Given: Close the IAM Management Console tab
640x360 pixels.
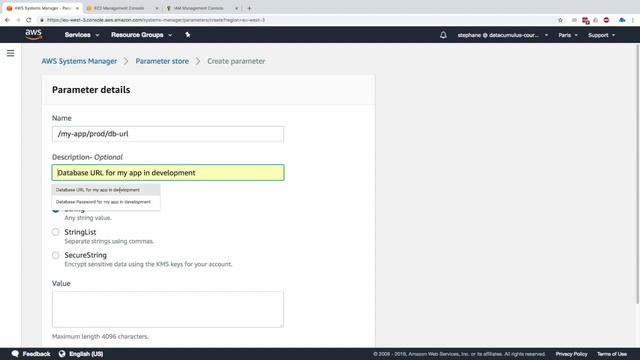Looking at the screenshot, I should coord(236,8).
